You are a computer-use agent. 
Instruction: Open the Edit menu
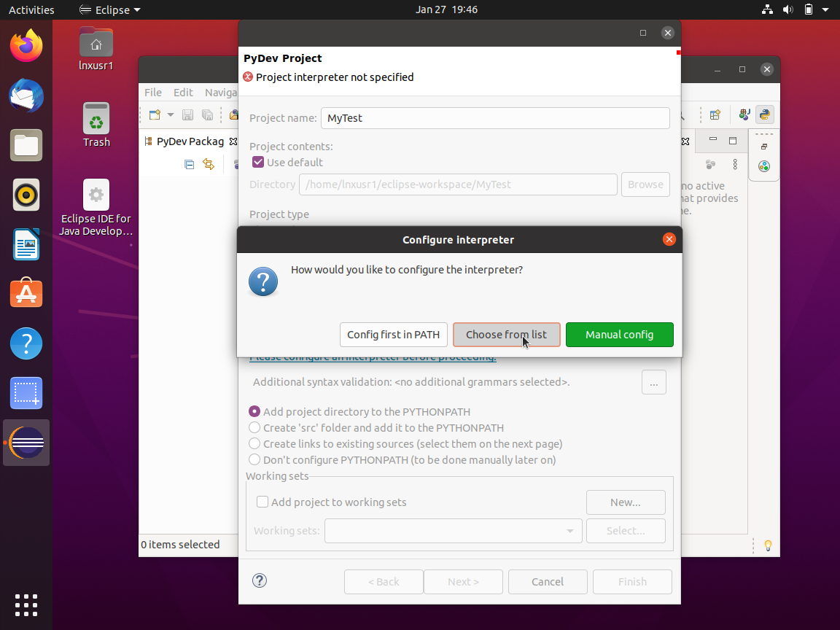pyautogui.click(x=183, y=93)
